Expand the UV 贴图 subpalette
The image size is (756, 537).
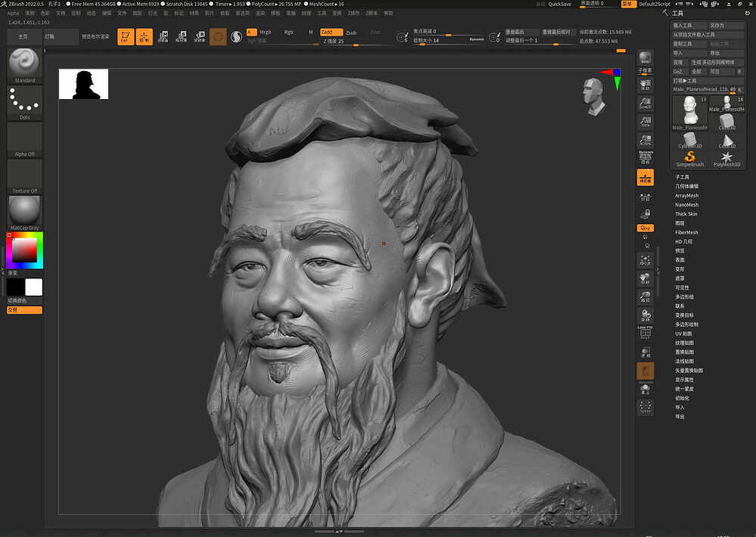point(683,334)
